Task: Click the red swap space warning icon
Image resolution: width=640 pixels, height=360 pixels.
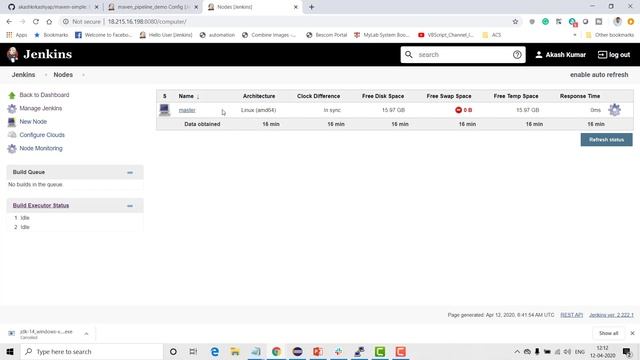Action: pos(458,110)
